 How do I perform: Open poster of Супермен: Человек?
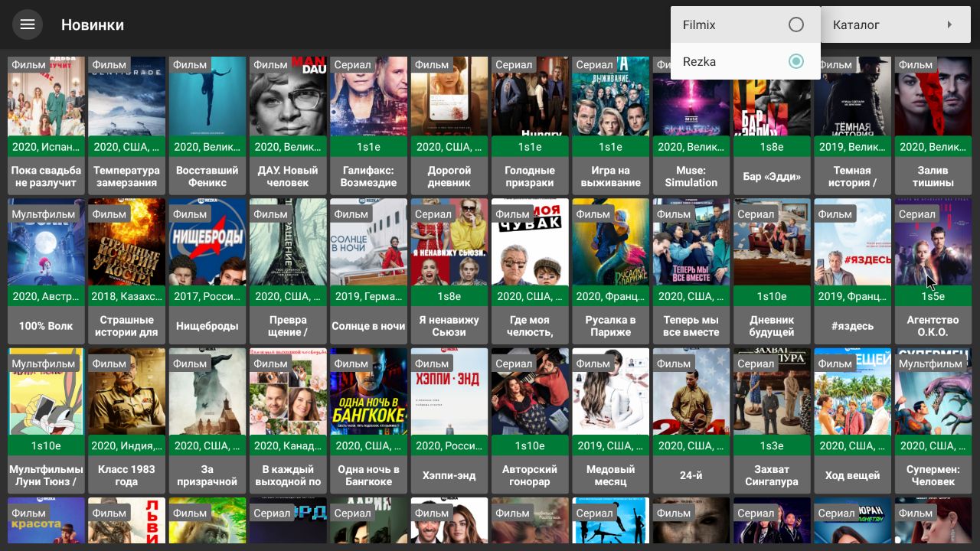pyautogui.click(x=933, y=392)
